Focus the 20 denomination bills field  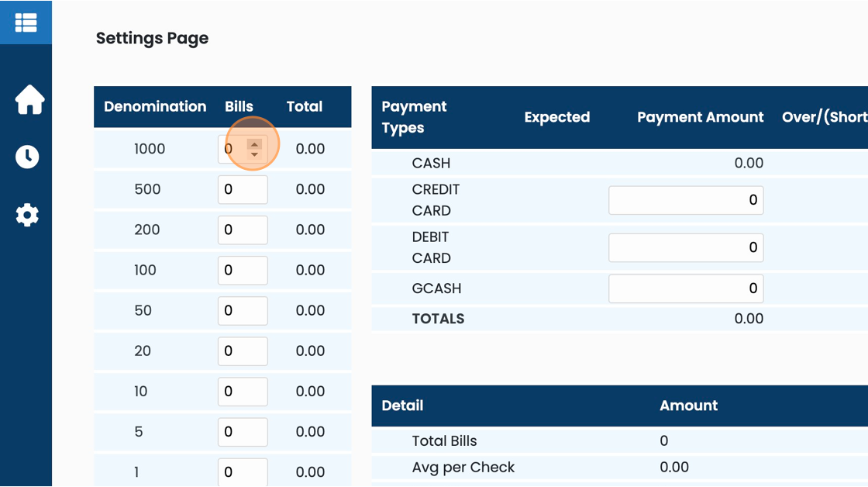point(243,351)
